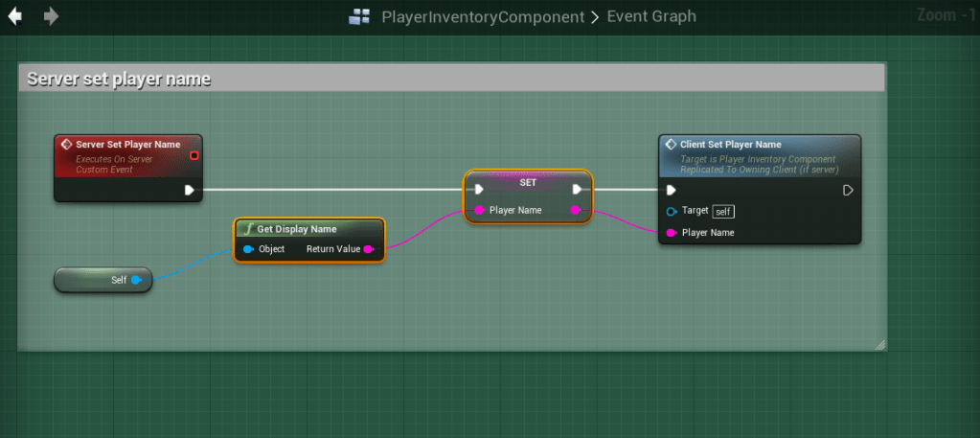Click the back navigation arrow
This screenshot has height=438, width=980.
pos(15,16)
